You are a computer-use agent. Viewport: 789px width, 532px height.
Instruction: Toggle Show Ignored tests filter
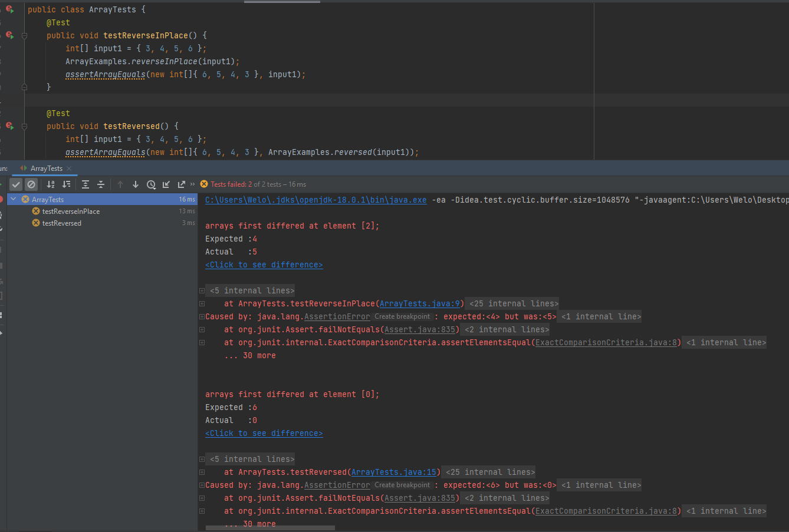[31, 184]
